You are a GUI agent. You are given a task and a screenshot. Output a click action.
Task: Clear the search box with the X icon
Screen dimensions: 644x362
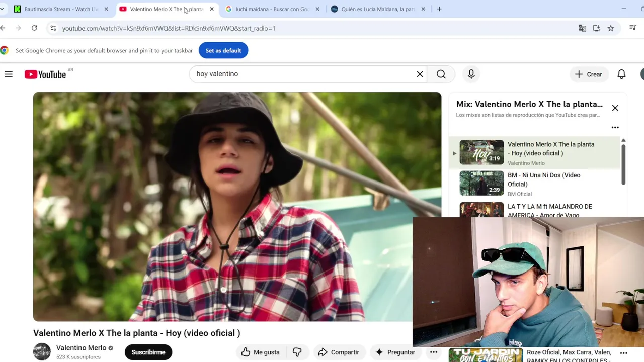click(x=420, y=74)
